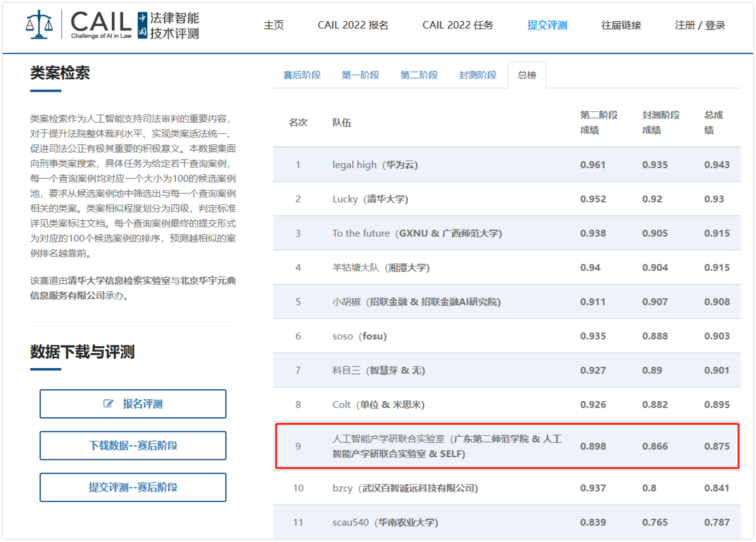Click the 类案检索 section heading
The height and width of the screenshot is (542, 756).
[60, 73]
